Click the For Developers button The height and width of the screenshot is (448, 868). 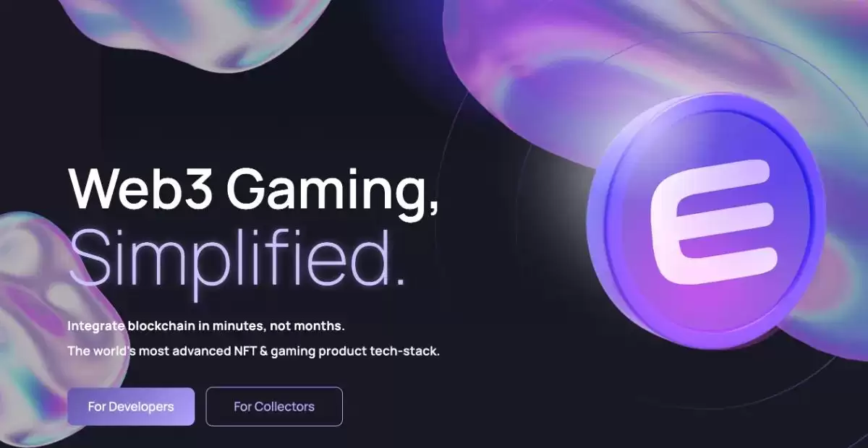(x=131, y=407)
